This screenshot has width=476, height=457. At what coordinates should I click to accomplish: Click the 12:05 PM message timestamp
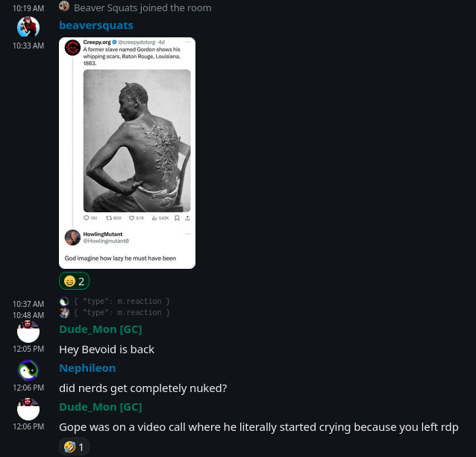[28, 349]
